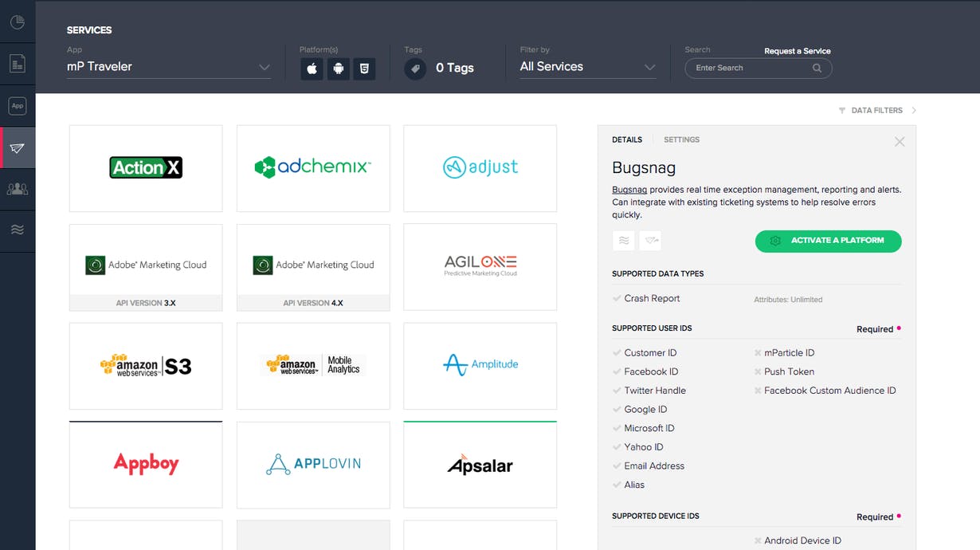This screenshot has height=550, width=980.
Task: Click the Supported Device IDs heading
Action: click(656, 517)
